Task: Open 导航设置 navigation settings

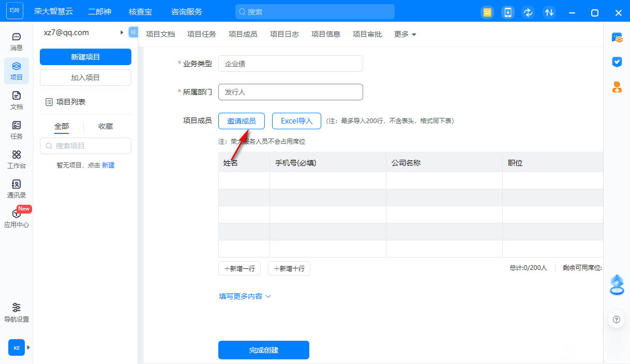Action: [17, 312]
